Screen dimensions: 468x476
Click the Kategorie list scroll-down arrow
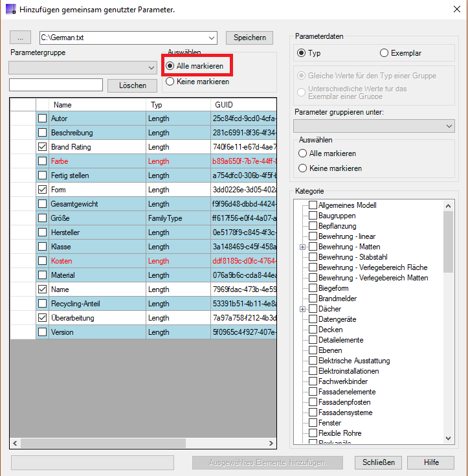click(449, 438)
